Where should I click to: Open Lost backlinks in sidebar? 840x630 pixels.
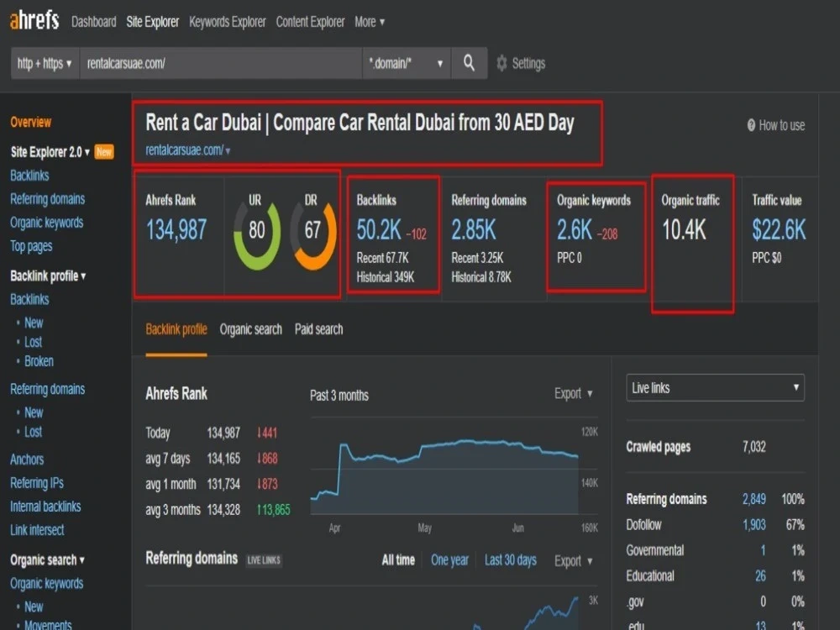click(34, 343)
